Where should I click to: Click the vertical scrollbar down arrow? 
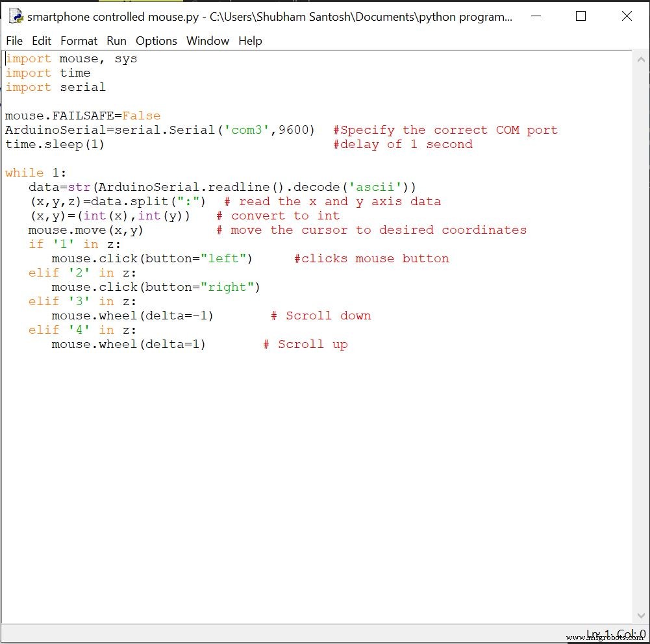640,616
